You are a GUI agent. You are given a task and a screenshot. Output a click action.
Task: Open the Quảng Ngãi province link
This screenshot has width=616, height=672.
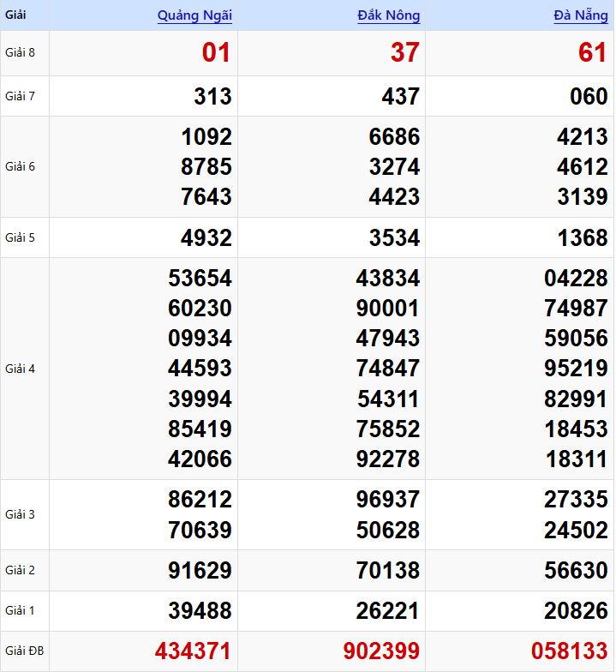(194, 15)
